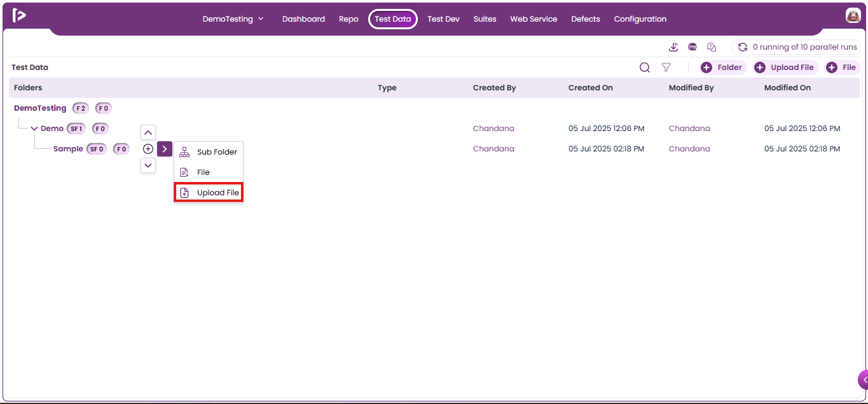Select the Test Data tab
Viewport: 868px width, 404px height.
(393, 19)
